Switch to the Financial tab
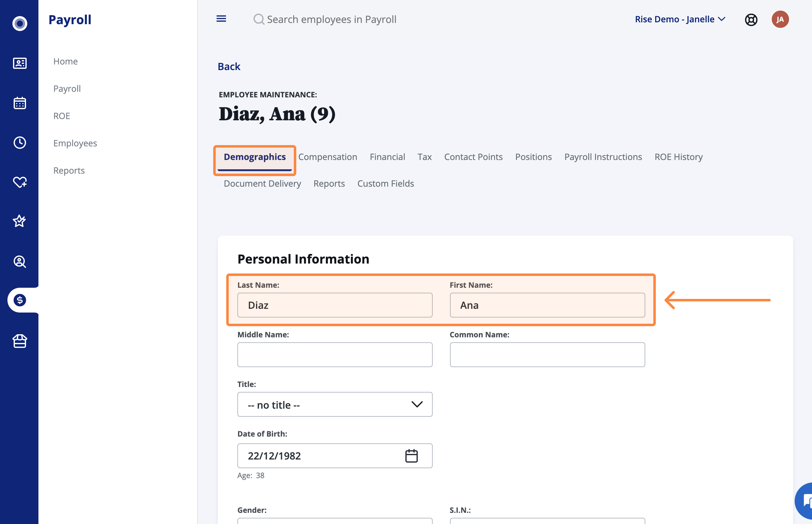812x524 pixels. point(387,157)
